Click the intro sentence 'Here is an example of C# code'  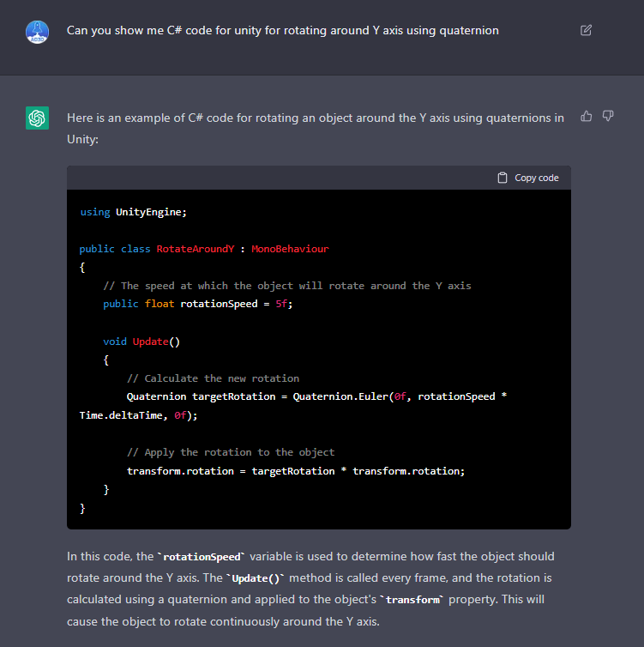point(316,129)
